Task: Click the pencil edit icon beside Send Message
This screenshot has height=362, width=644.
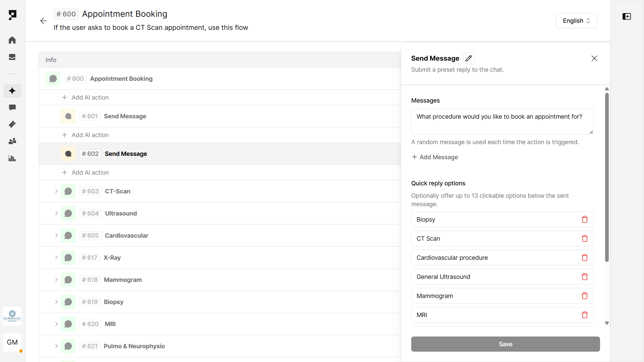Action: click(x=469, y=58)
